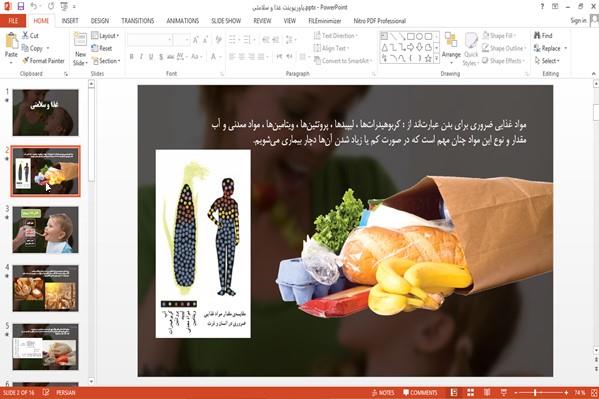
Task: Click the Align Center icon
Action: [241, 57]
